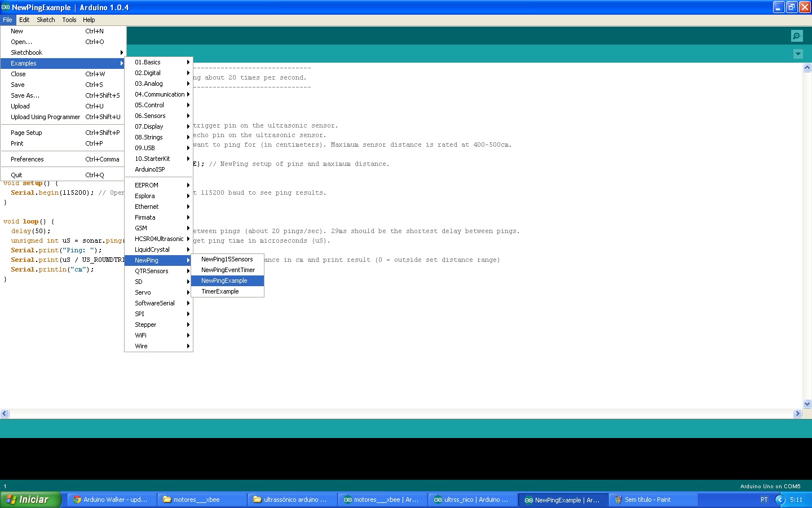
Task: Choose Save from File menu
Action: point(63,85)
